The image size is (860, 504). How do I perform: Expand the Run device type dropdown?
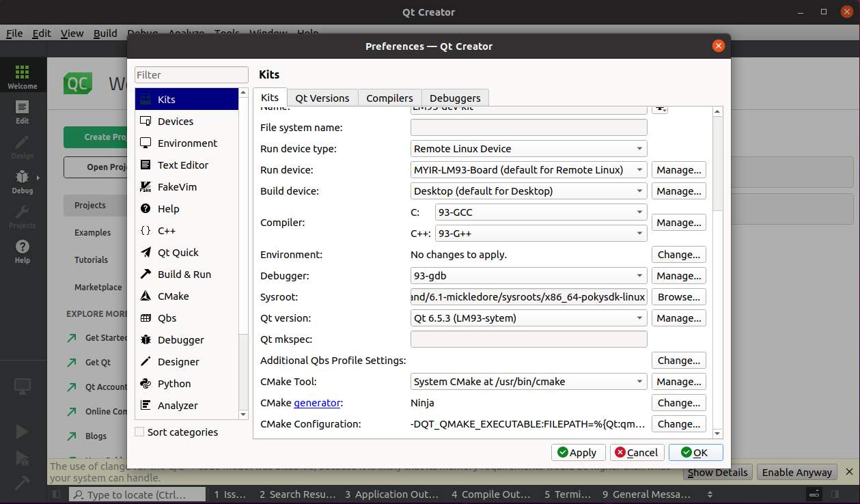tap(529, 149)
